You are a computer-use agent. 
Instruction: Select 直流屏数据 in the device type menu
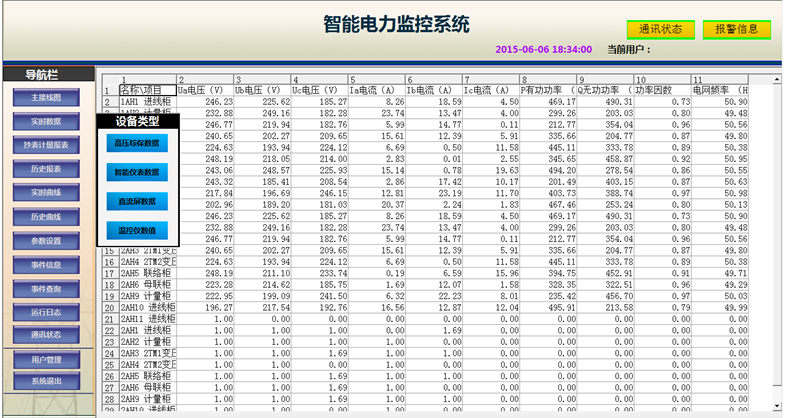pos(137,201)
